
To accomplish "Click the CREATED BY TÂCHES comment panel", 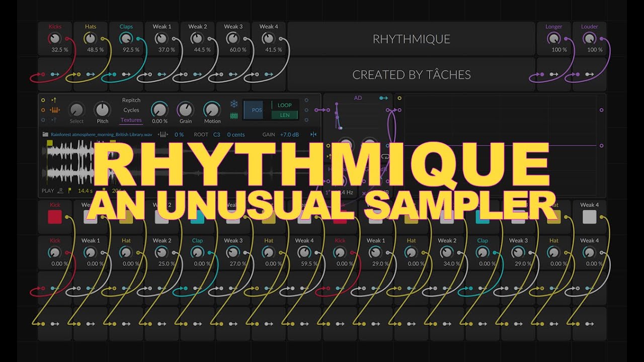I will (x=411, y=74).
